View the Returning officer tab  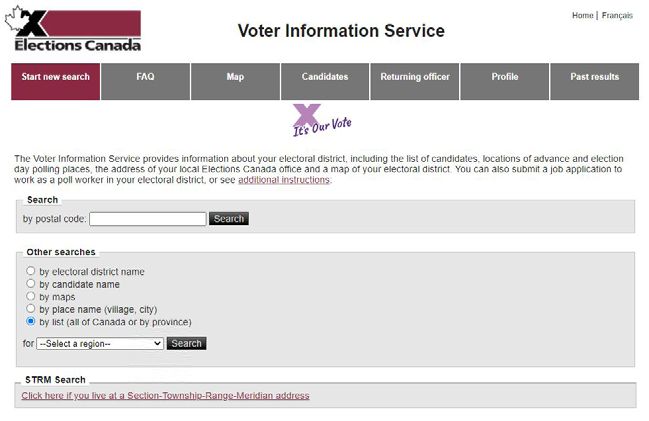pyautogui.click(x=415, y=82)
